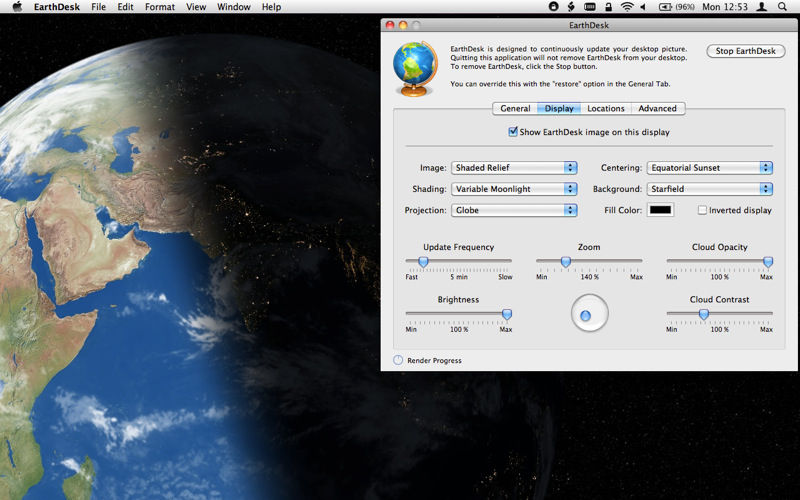This screenshot has width=800, height=500.
Task: Click the clock showing Mon 12:53
Action: click(x=724, y=7)
